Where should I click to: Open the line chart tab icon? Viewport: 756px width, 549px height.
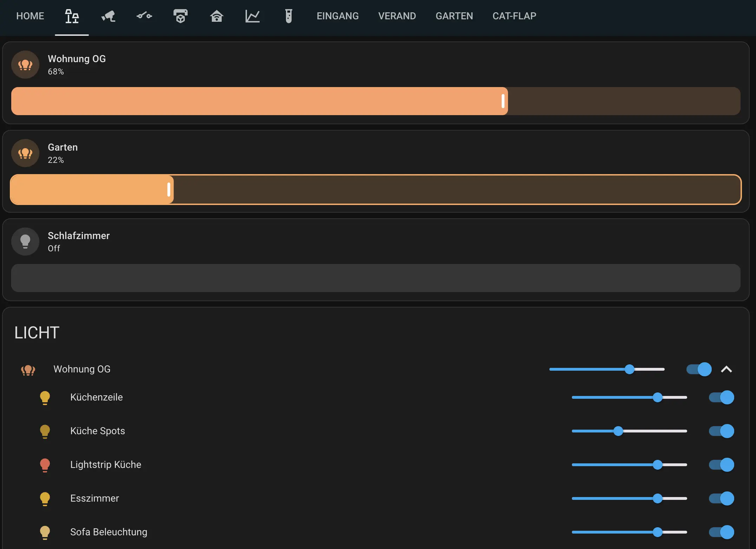253,16
